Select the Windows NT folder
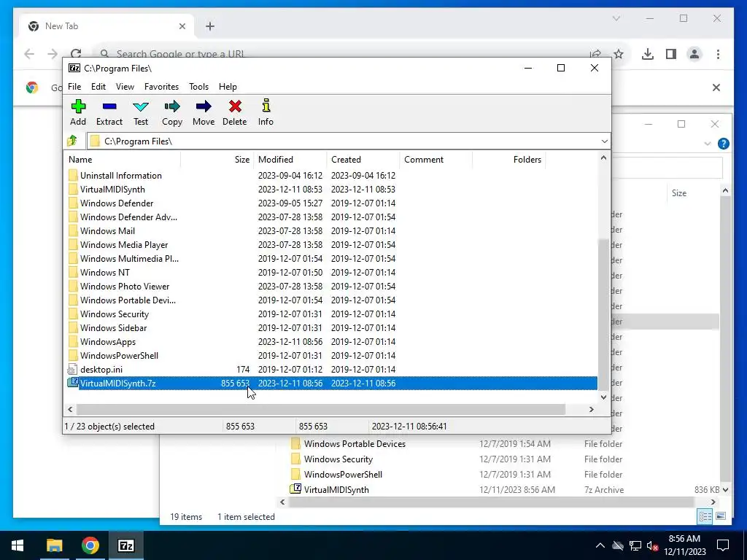 105,273
